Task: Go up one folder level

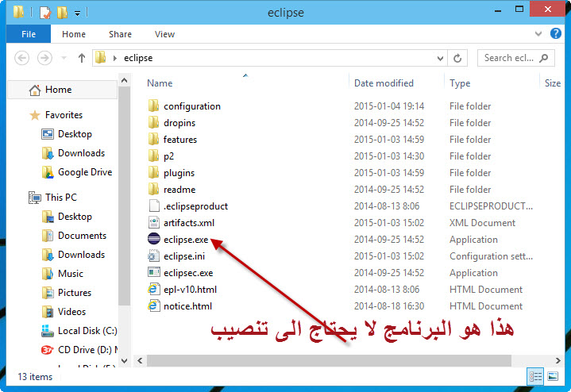Action: click(82, 58)
